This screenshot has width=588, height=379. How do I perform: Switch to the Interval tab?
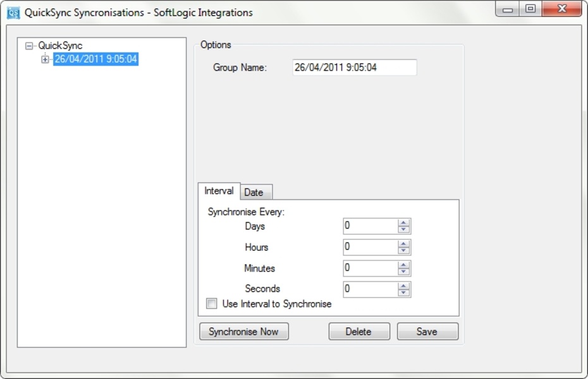219,191
